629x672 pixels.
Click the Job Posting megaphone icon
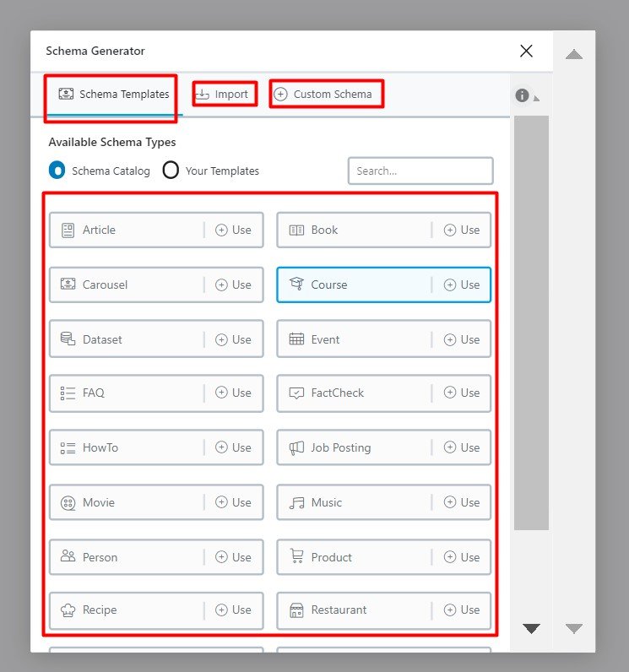296,447
